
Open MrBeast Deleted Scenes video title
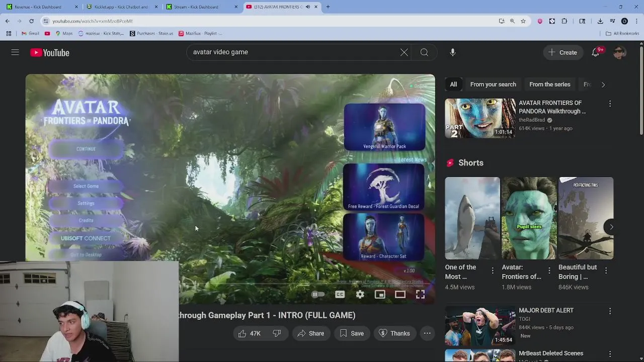551,353
